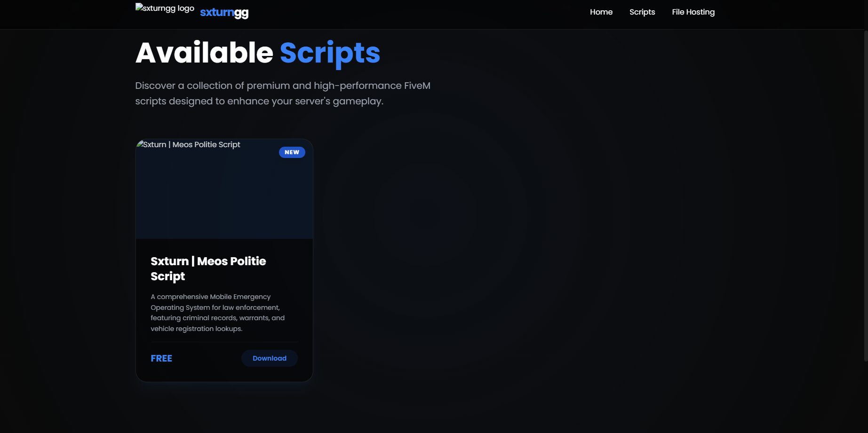Click the page background area
This screenshot has height=433, width=868.
point(565,282)
